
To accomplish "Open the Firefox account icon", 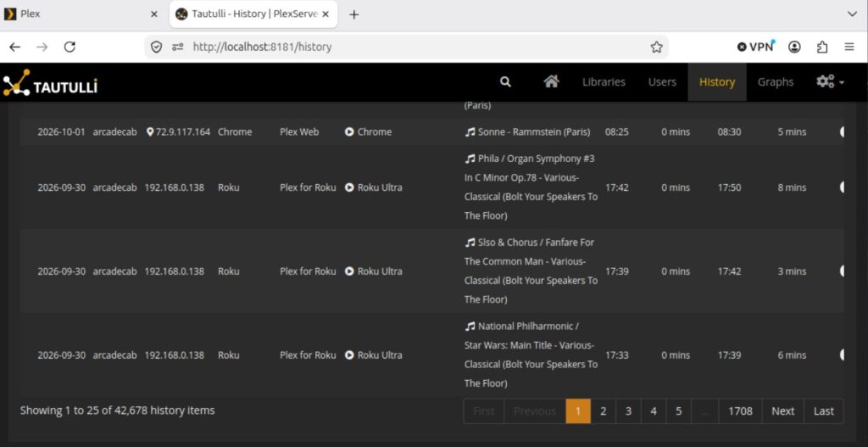I will click(795, 47).
